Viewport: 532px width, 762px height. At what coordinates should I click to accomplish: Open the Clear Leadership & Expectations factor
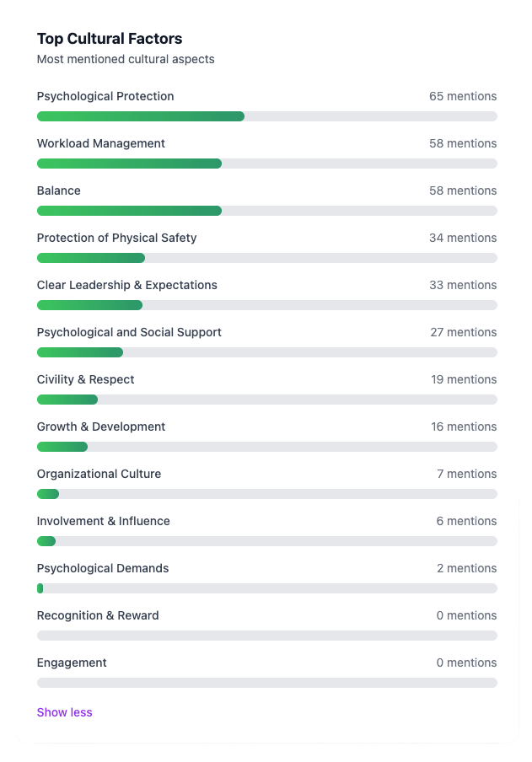[x=126, y=285]
